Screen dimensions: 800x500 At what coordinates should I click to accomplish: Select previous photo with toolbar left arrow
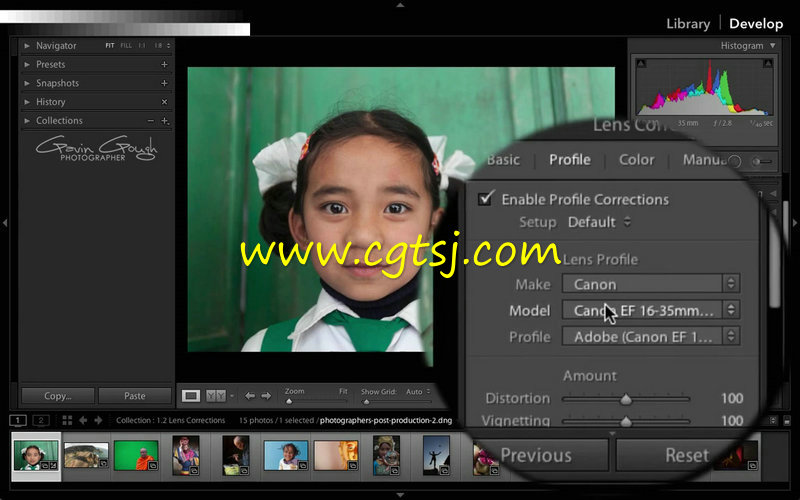pyautogui.click(x=249, y=396)
